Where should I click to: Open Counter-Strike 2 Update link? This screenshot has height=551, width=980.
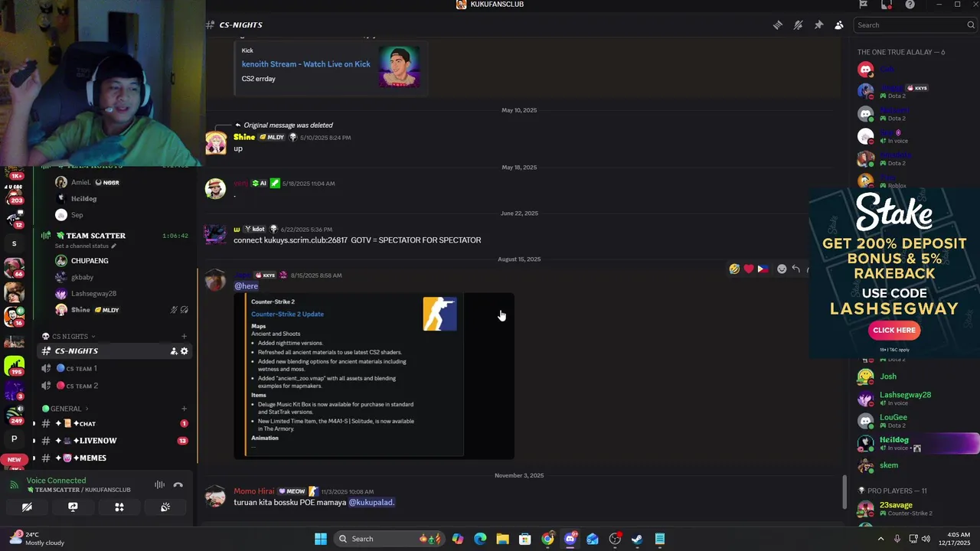tap(287, 314)
